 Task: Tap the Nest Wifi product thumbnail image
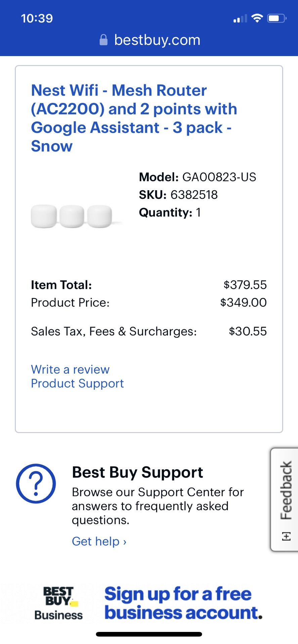click(72, 216)
